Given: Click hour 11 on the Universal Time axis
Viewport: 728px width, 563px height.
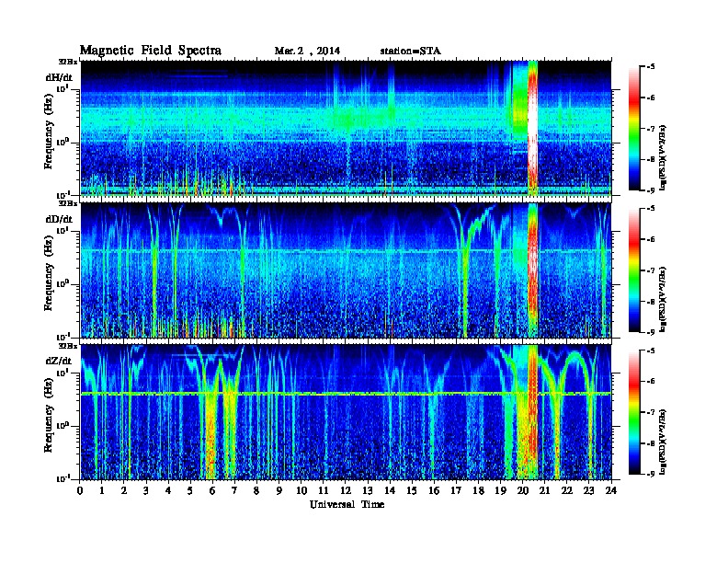Looking at the screenshot, I should pyautogui.click(x=324, y=491).
